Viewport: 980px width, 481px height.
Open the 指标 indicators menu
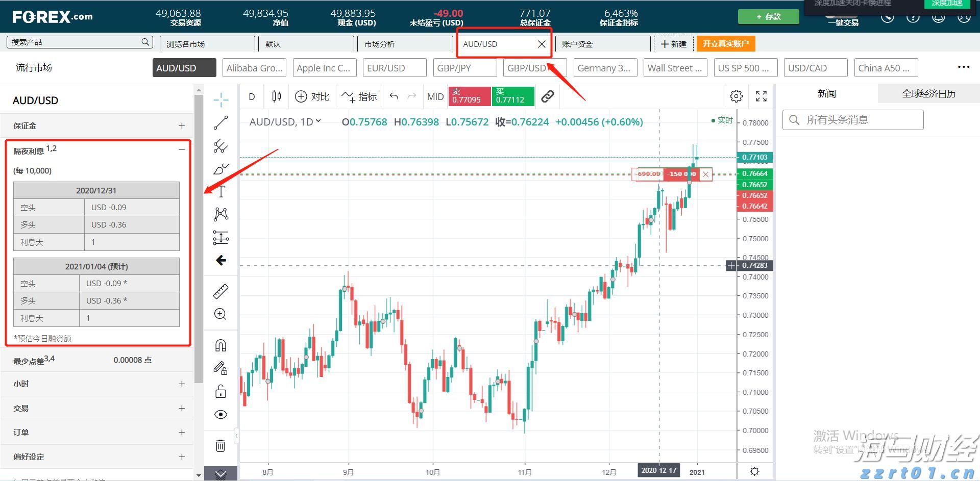coord(360,96)
